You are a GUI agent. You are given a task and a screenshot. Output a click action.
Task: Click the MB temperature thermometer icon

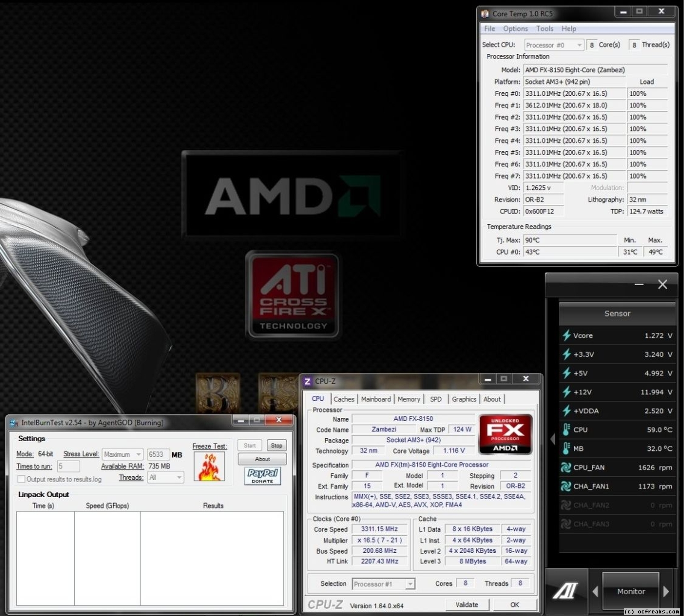[x=566, y=448]
